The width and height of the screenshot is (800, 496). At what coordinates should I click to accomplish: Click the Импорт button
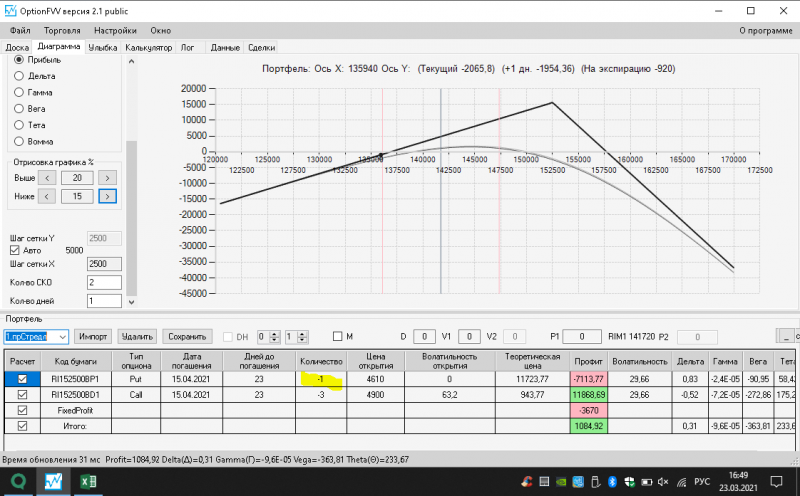[93, 336]
